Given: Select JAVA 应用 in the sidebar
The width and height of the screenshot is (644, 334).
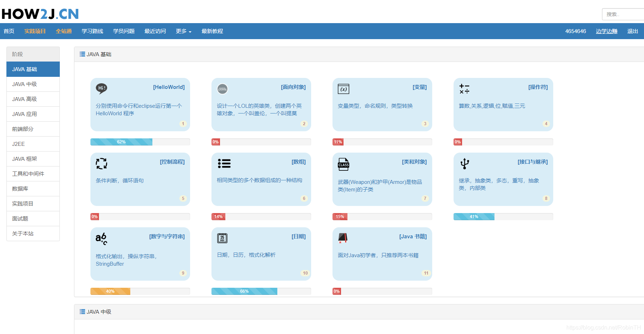Looking at the screenshot, I should point(33,114).
